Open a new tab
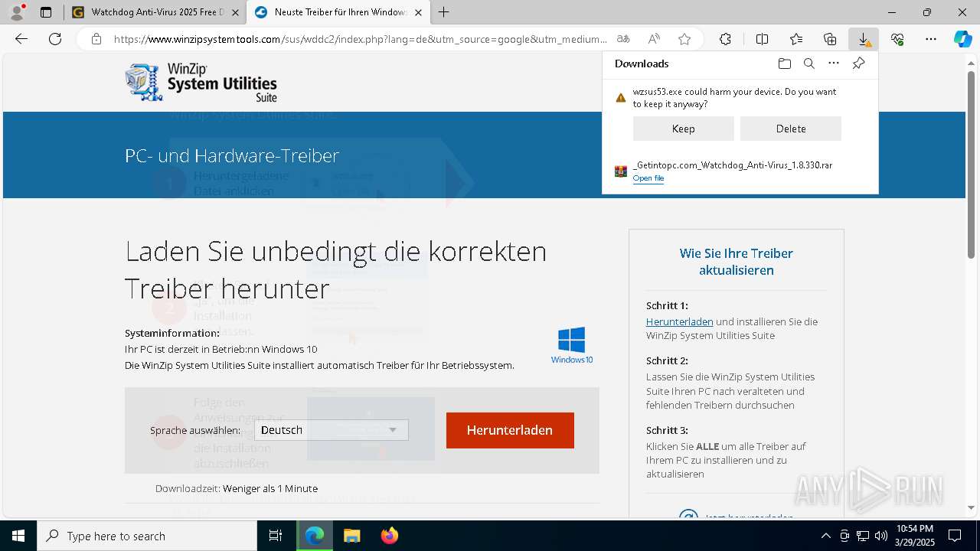The image size is (980, 551). [444, 12]
